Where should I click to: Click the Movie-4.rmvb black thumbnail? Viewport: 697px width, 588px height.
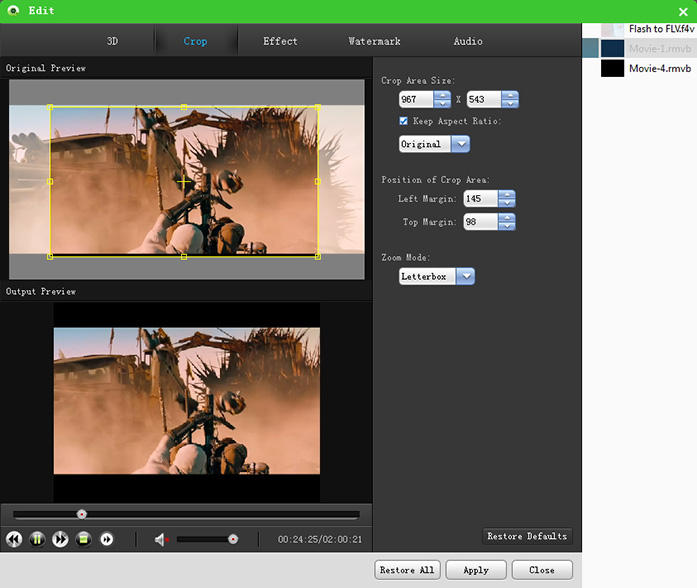point(613,68)
